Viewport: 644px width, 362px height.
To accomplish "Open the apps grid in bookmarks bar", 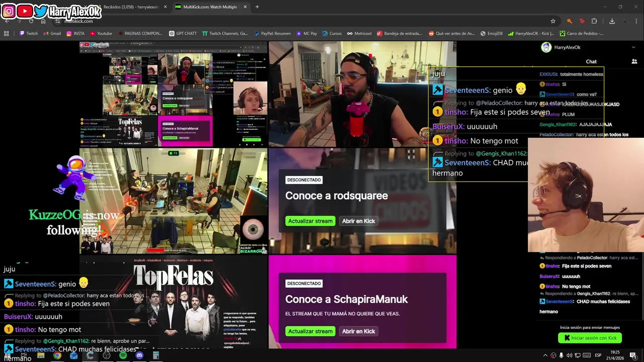I will point(7,34).
